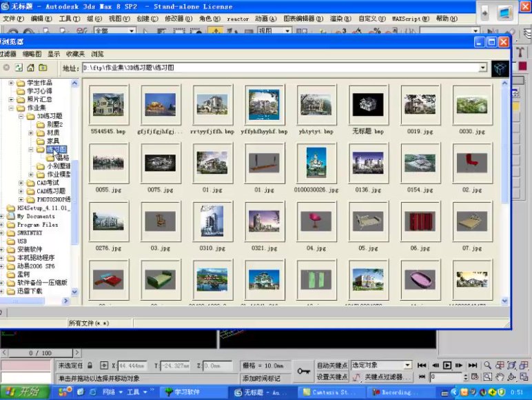
Task: Click 添加时间标记 time tag area
Action: tap(261, 378)
